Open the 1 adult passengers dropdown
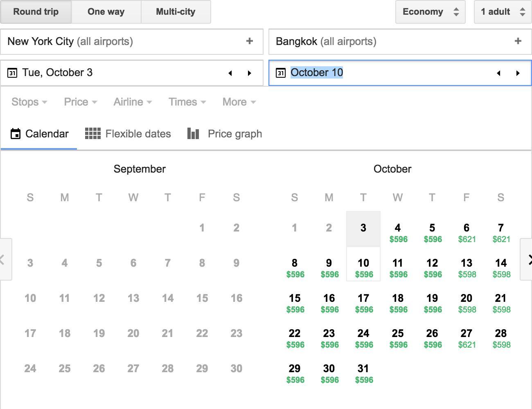This screenshot has height=409, width=532. (503, 12)
